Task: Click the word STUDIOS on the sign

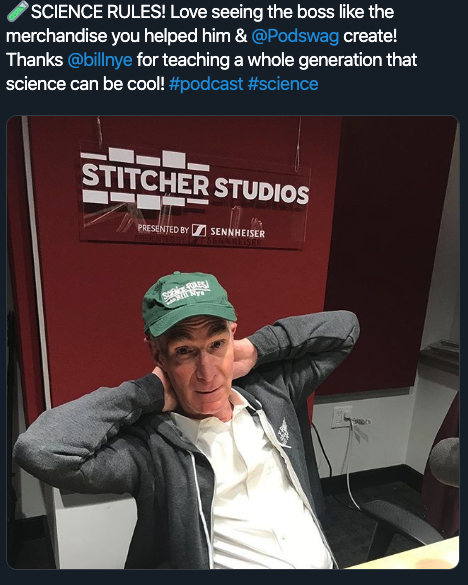Action: point(262,191)
